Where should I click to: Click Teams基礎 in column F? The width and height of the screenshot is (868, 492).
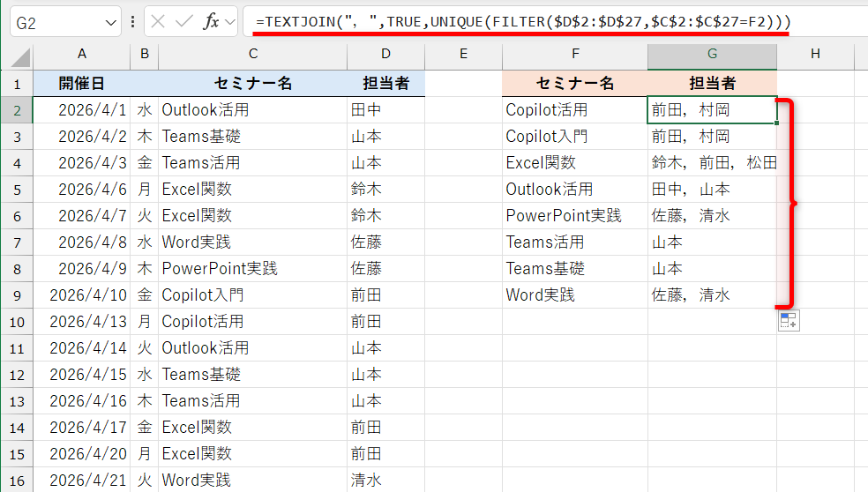575,268
